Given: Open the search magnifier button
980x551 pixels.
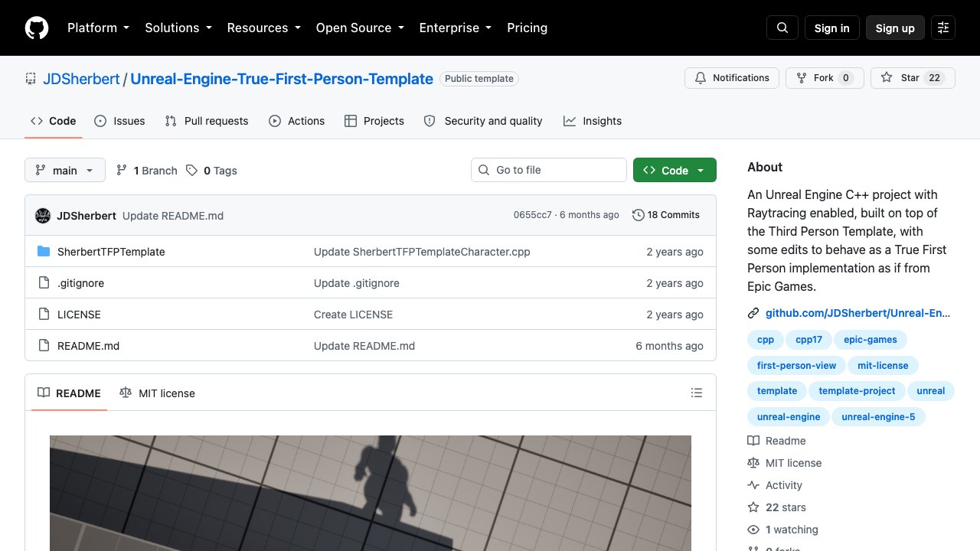Looking at the screenshot, I should tap(782, 28).
